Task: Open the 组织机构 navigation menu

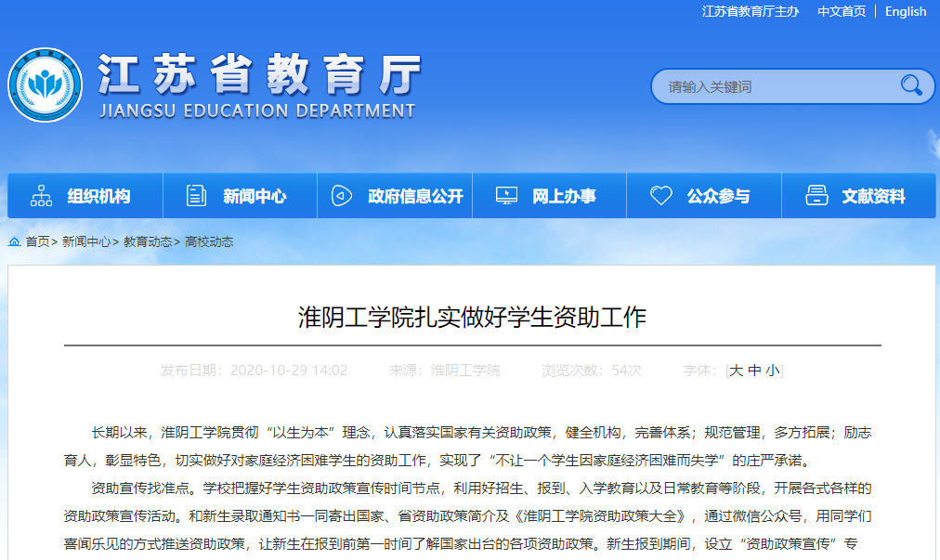Action: click(98, 196)
